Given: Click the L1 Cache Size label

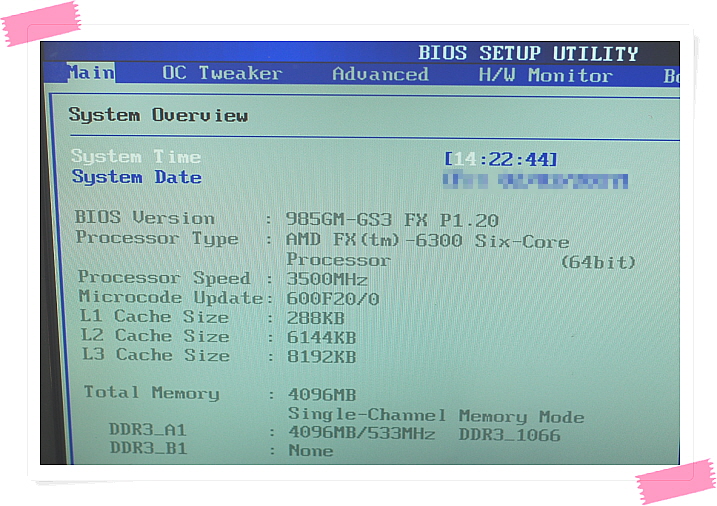Looking at the screenshot, I should [154, 316].
